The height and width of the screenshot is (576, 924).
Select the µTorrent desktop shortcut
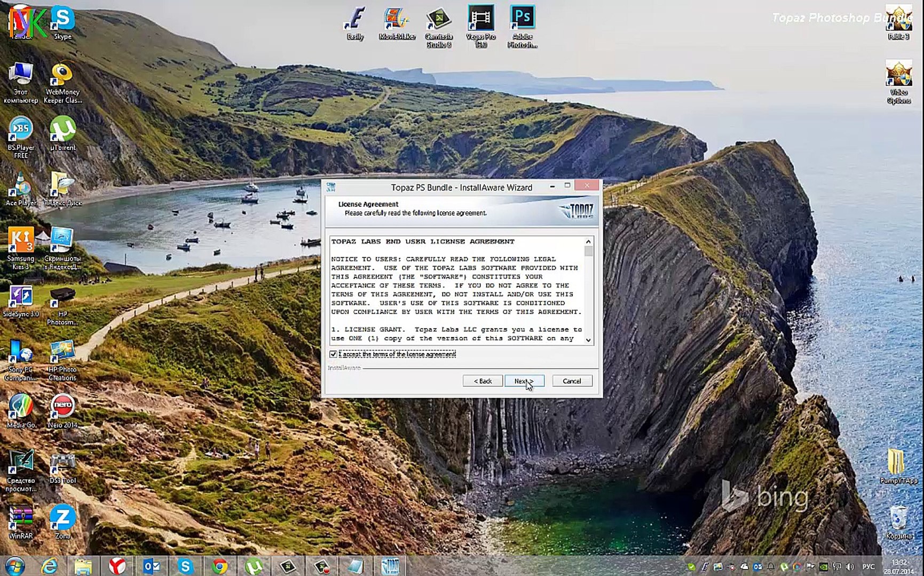[62, 133]
